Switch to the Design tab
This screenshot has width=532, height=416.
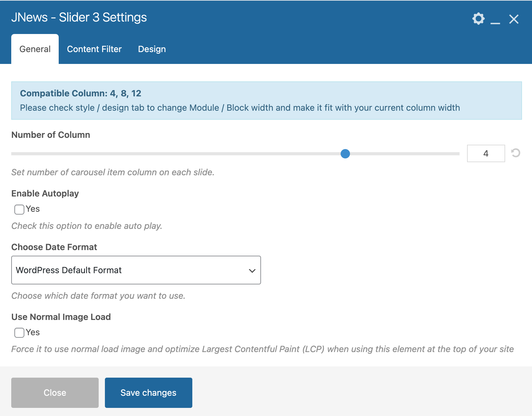click(152, 49)
